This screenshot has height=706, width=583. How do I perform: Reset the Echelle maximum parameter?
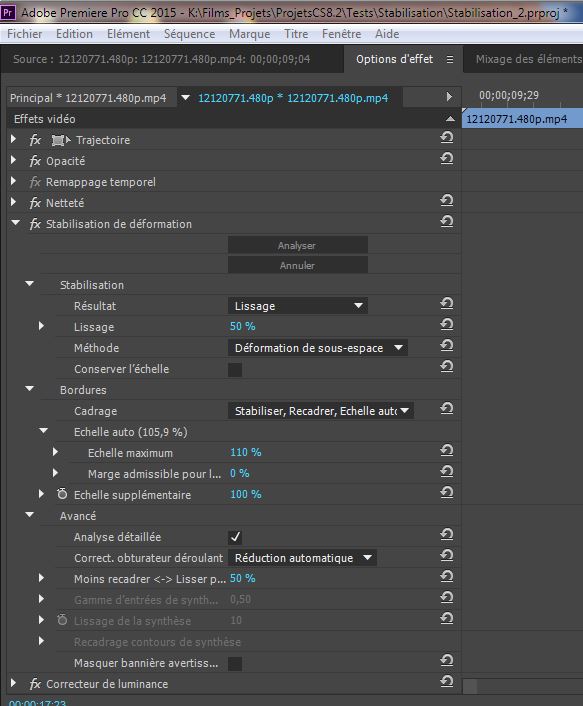click(447, 450)
